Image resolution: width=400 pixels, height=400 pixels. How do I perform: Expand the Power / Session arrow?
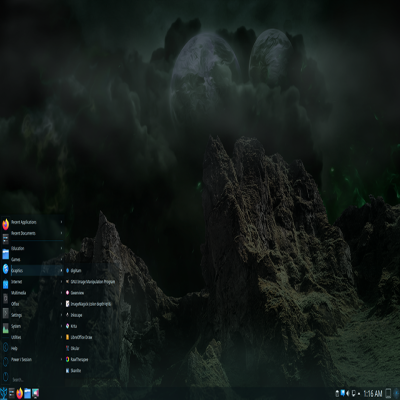[x=61, y=359]
